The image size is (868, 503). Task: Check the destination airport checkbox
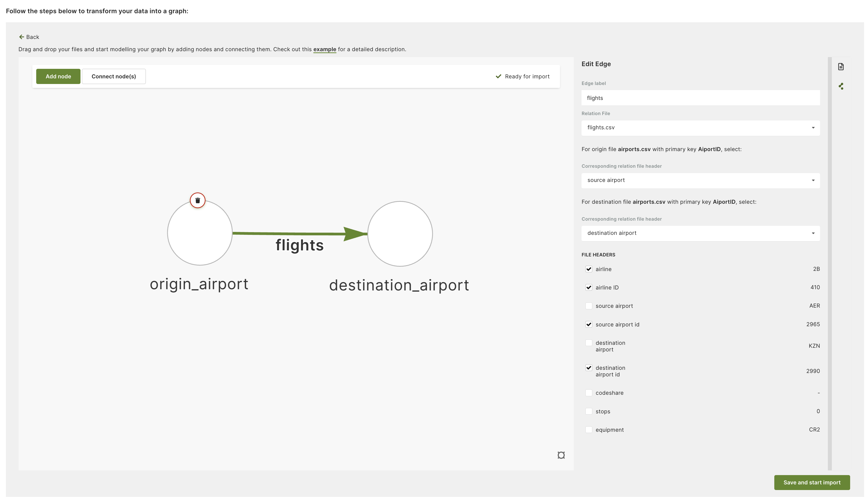pos(589,343)
